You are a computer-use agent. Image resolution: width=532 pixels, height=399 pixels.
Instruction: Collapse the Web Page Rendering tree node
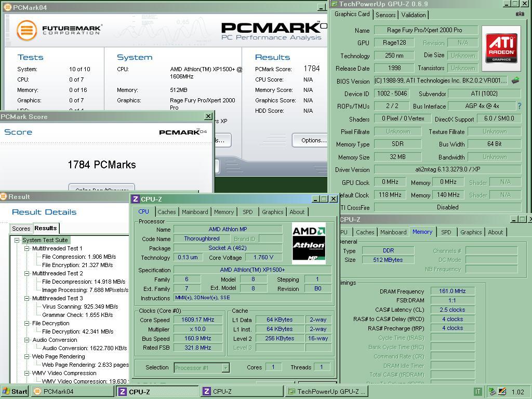pyautogui.click(x=27, y=356)
